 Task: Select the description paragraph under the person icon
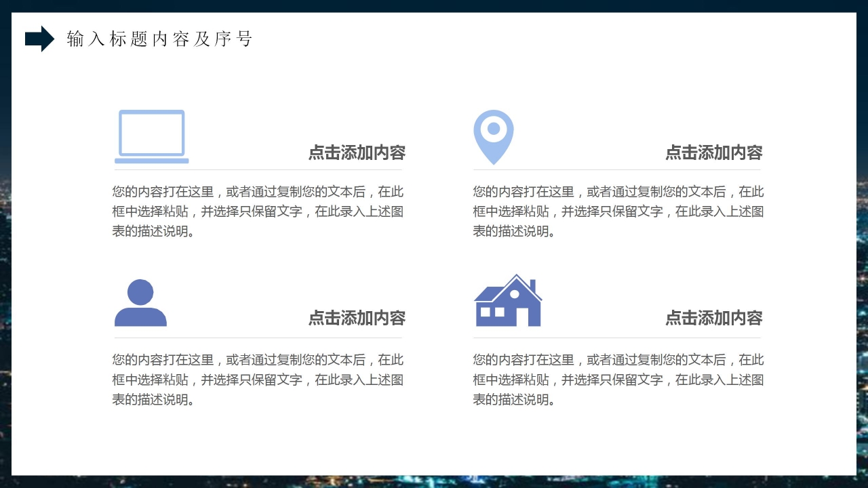point(258,380)
